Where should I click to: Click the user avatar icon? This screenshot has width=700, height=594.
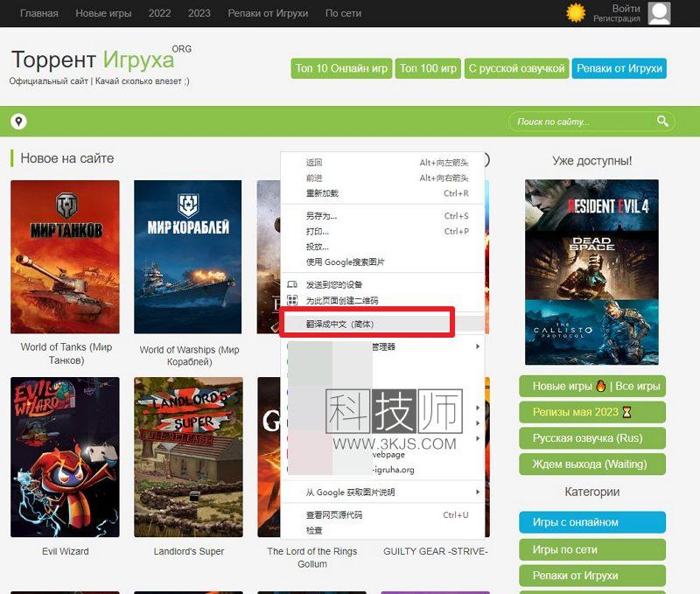tap(659, 13)
